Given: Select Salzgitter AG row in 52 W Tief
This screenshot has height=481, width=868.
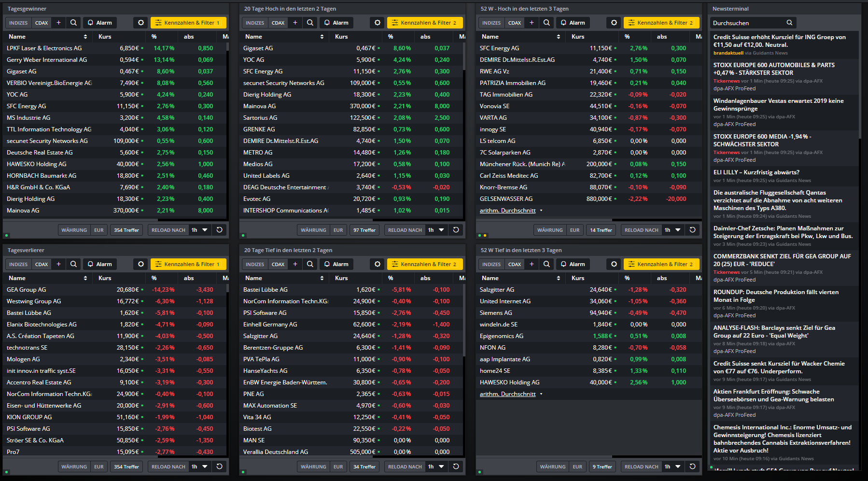Looking at the screenshot, I should point(589,290).
